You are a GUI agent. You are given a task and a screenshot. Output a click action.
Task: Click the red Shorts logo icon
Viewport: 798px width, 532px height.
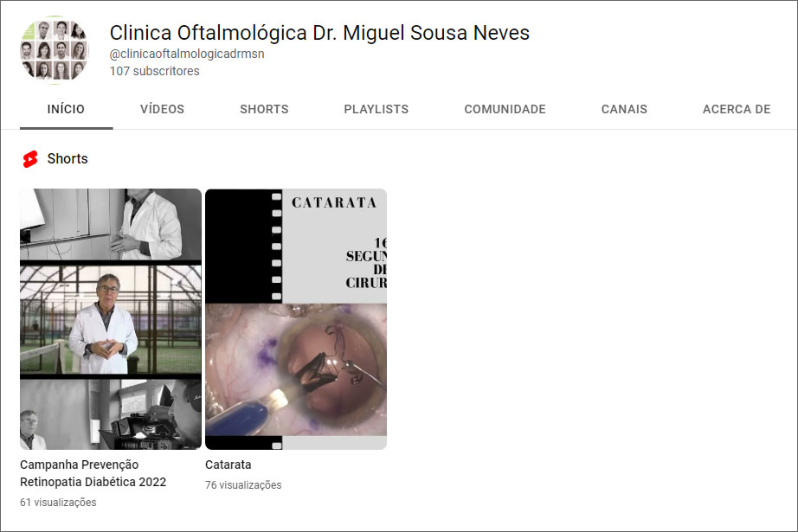point(30,158)
